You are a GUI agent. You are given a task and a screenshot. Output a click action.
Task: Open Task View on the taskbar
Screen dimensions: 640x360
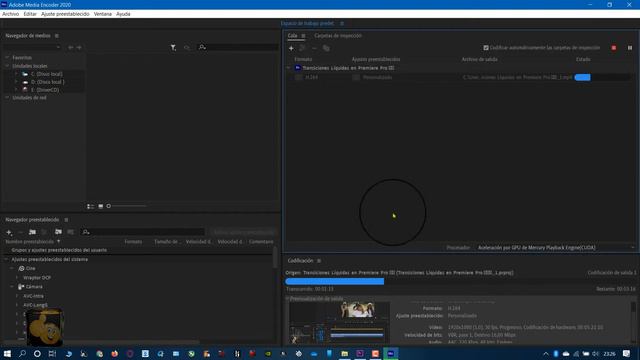52,353
